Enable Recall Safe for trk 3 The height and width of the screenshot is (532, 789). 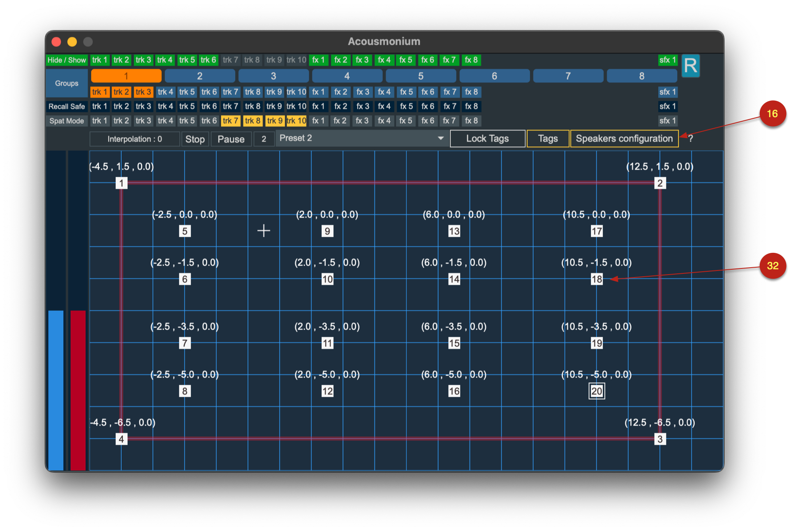click(x=143, y=106)
